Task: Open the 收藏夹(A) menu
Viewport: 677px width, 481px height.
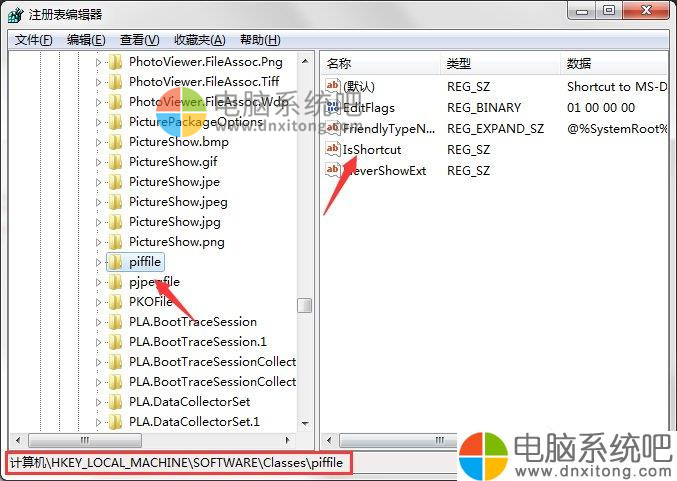Action: [199, 40]
